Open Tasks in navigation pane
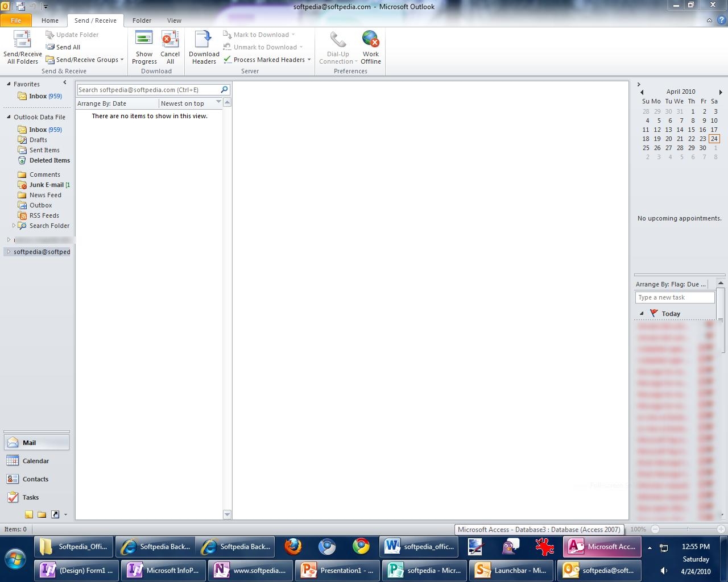 tap(30, 497)
